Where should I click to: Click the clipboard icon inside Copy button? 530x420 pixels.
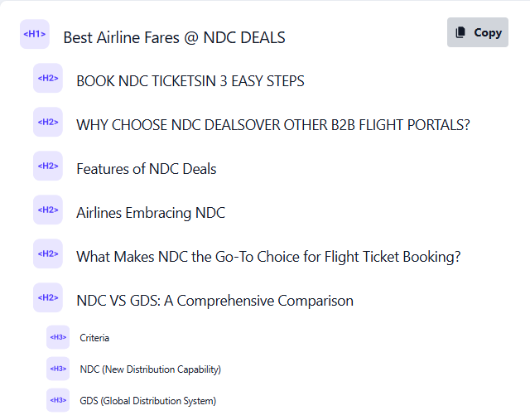pyautogui.click(x=460, y=32)
